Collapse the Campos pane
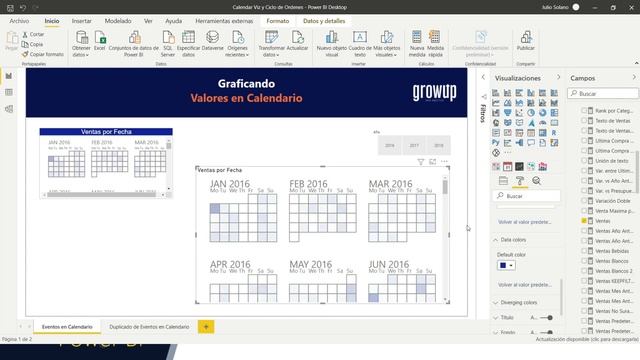Viewport: 640px width, 360px height. point(634,78)
